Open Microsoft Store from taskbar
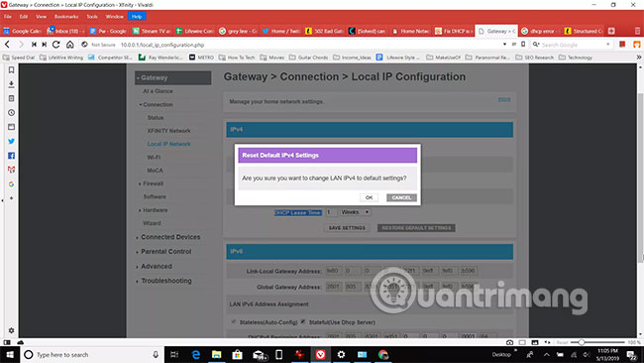 pos(238,354)
